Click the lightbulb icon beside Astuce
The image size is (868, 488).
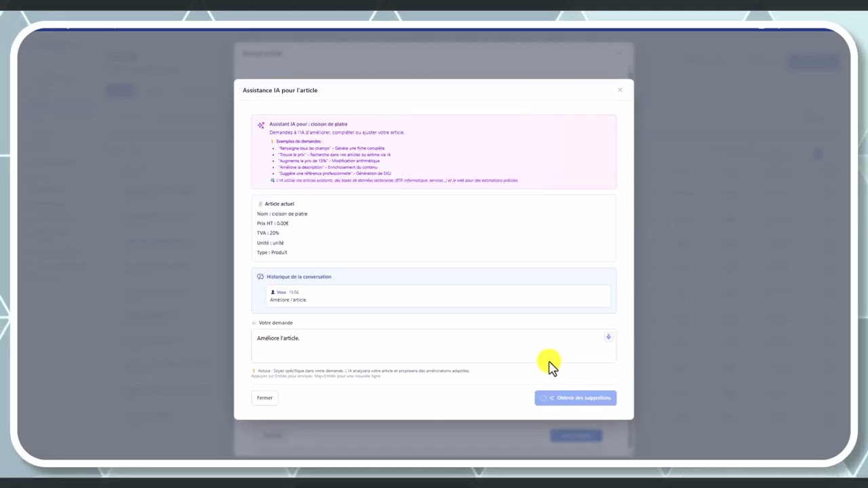coord(254,371)
